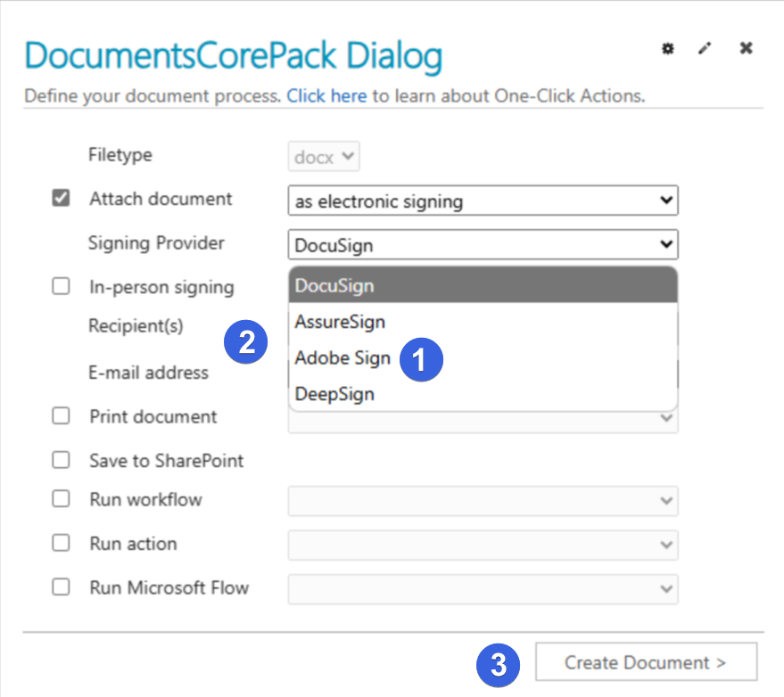784x697 pixels.
Task: Open the Signing Provider dropdown
Action: [483, 245]
